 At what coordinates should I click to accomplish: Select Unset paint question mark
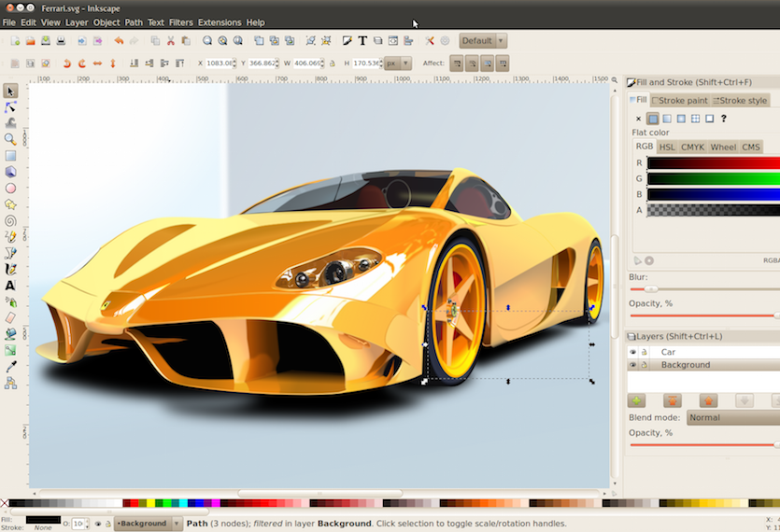pos(724,119)
